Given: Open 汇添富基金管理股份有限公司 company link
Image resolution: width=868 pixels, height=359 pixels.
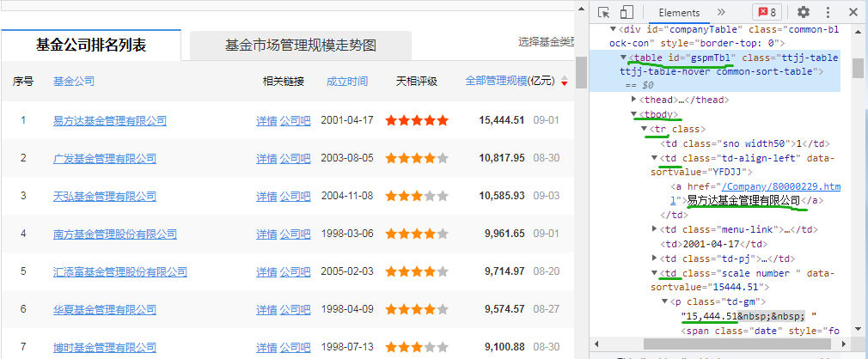Looking at the screenshot, I should point(120,272).
